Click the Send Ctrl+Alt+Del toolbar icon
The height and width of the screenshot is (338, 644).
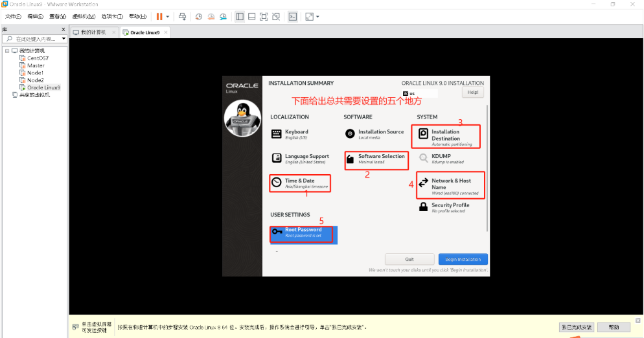coord(182,16)
